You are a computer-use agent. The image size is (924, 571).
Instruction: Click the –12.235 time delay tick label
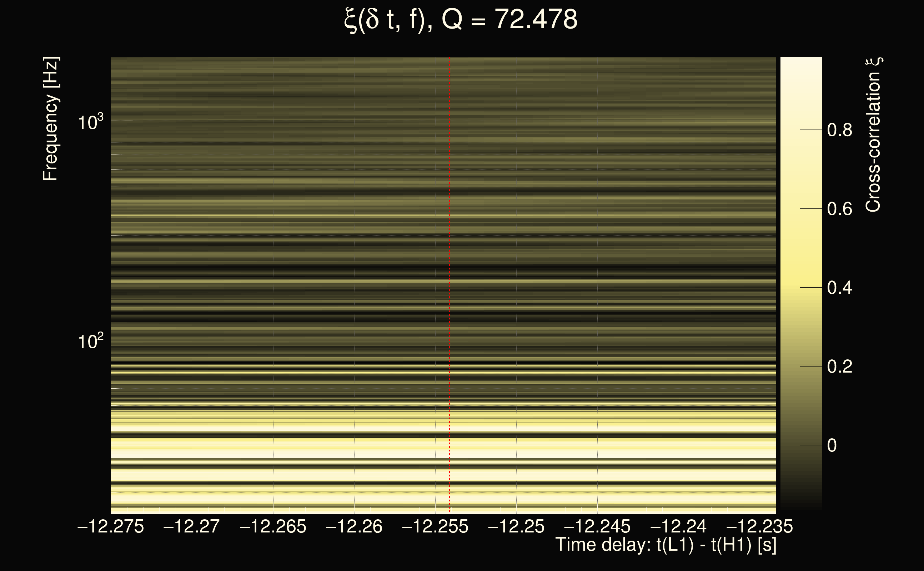(x=760, y=526)
